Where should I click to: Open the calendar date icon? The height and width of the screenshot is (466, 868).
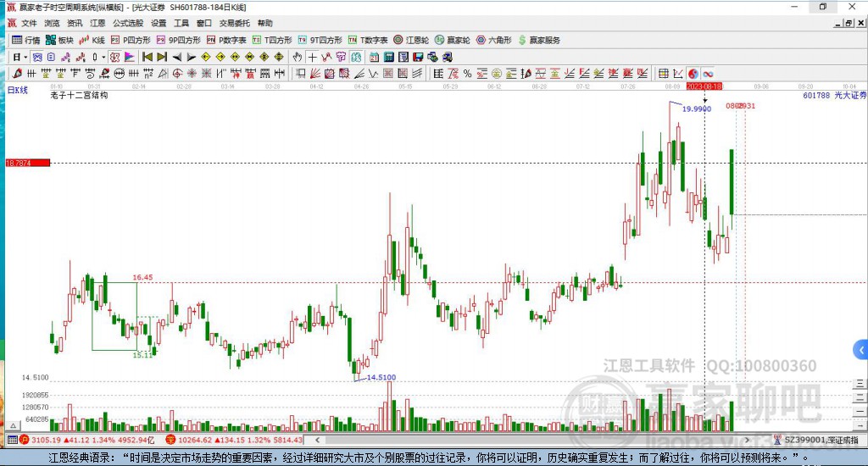(x=374, y=57)
